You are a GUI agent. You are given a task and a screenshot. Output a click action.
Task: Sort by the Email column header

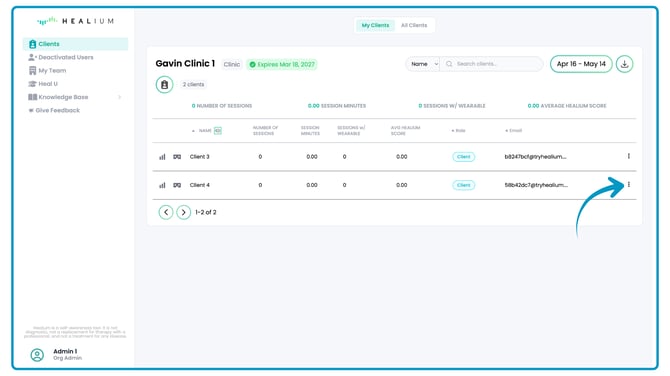click(x=514, y=131)
